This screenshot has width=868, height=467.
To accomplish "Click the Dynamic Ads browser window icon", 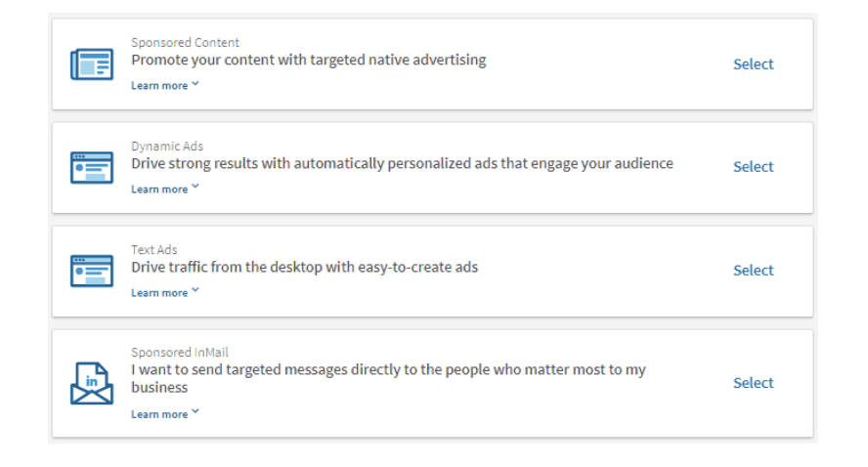I will 92,168.
